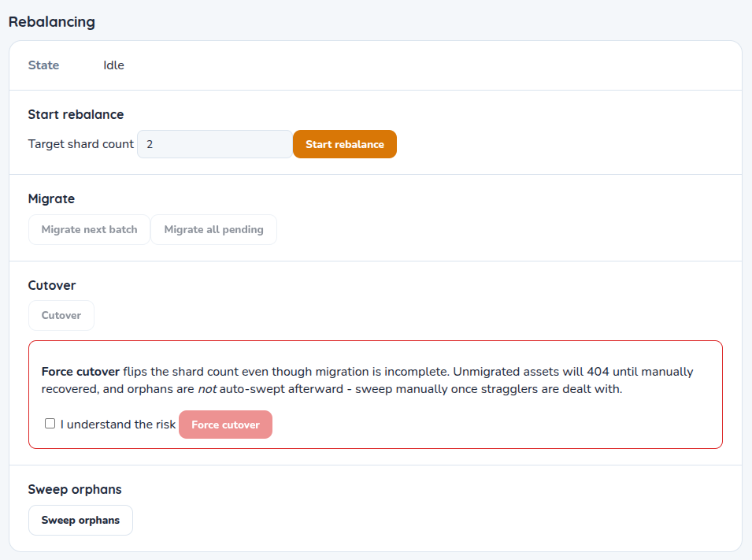Click the Start rebalance orange button
The width and height of the screenshot is (752, 560).
344,144
